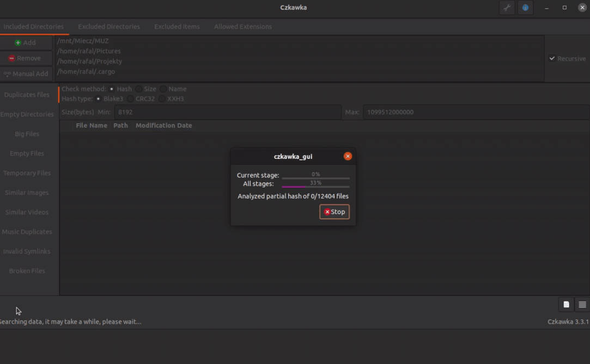Choose the CRC32 hash type
The width and height of the screenshot is (590, 364).
131,99
